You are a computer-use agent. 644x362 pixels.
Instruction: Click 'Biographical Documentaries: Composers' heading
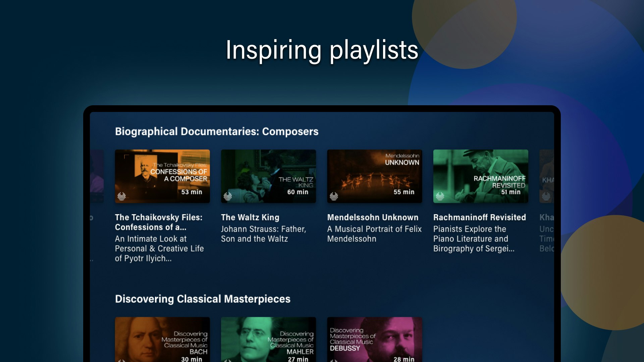(x=217, y=131)
